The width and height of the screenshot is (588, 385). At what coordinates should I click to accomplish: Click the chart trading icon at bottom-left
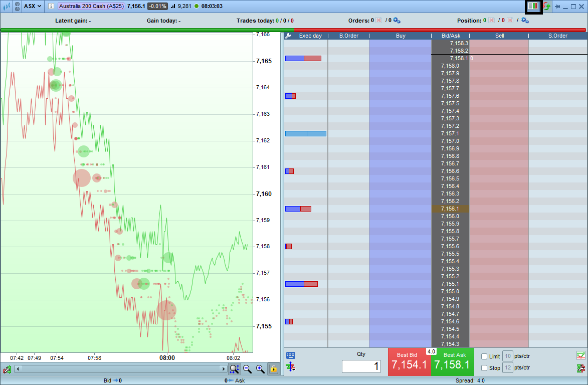pyautogui.click(x=7, y=369)
